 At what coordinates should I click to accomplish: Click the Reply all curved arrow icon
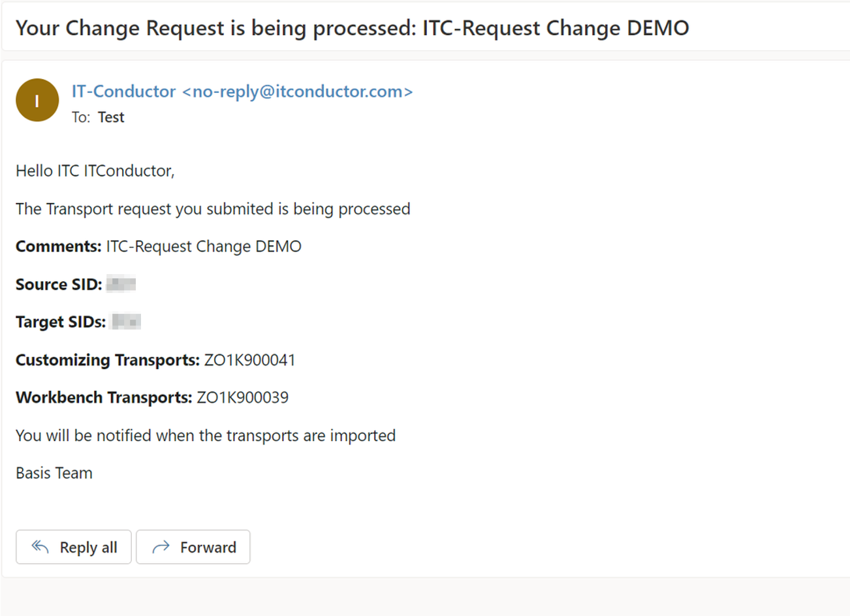(x=39, y=547)
